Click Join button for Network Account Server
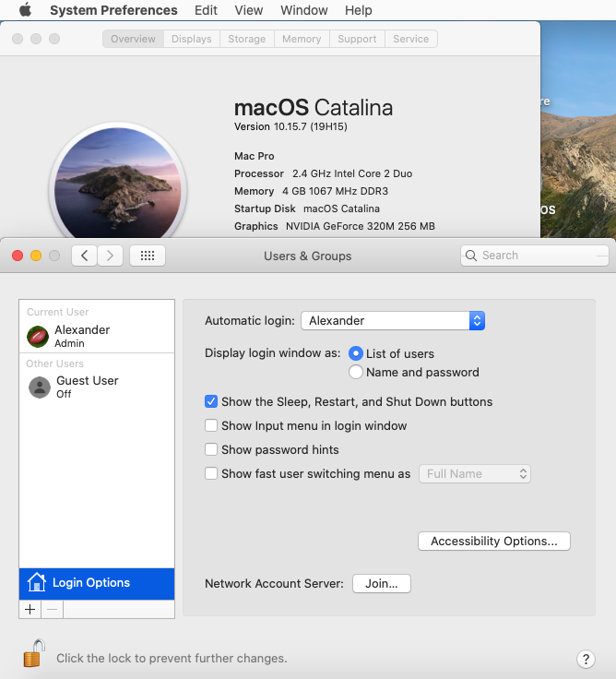The height and width of the screenshot is (679, 616). pyautogui.click(x=382, y=584)
